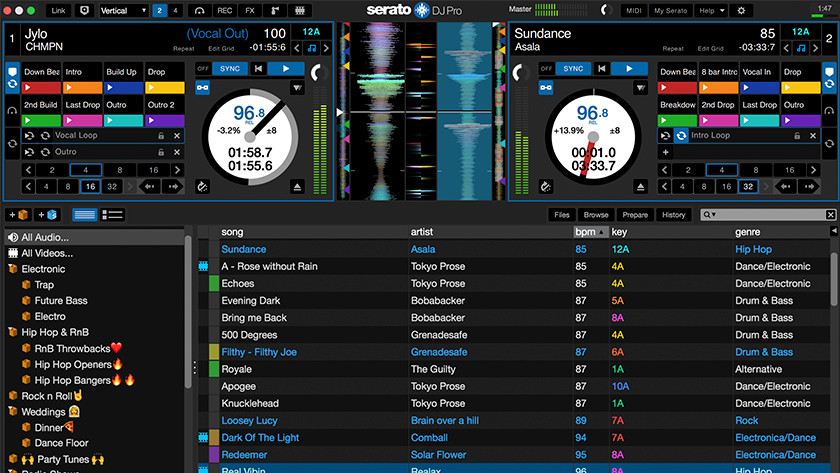
Task: Eject the track from deck 2
Action: coord(640,186)
